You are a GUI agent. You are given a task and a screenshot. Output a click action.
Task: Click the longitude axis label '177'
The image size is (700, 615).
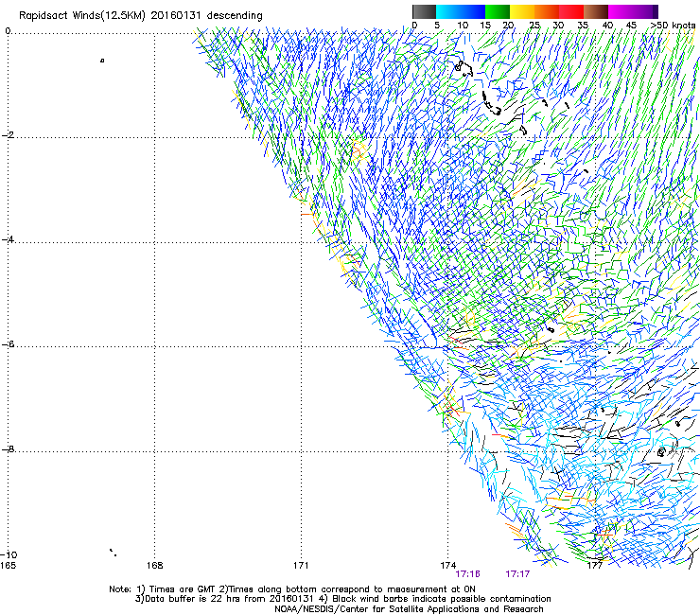pyautogui.click(x=595, y=566)
